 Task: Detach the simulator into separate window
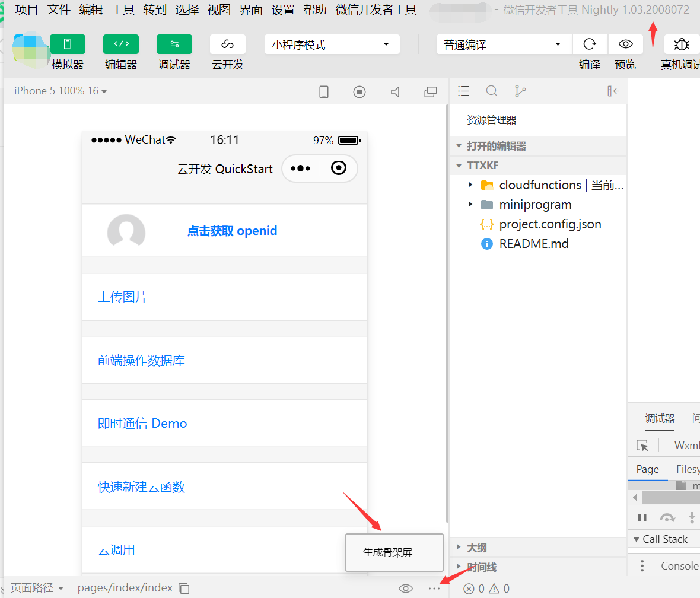pos(430,91)
